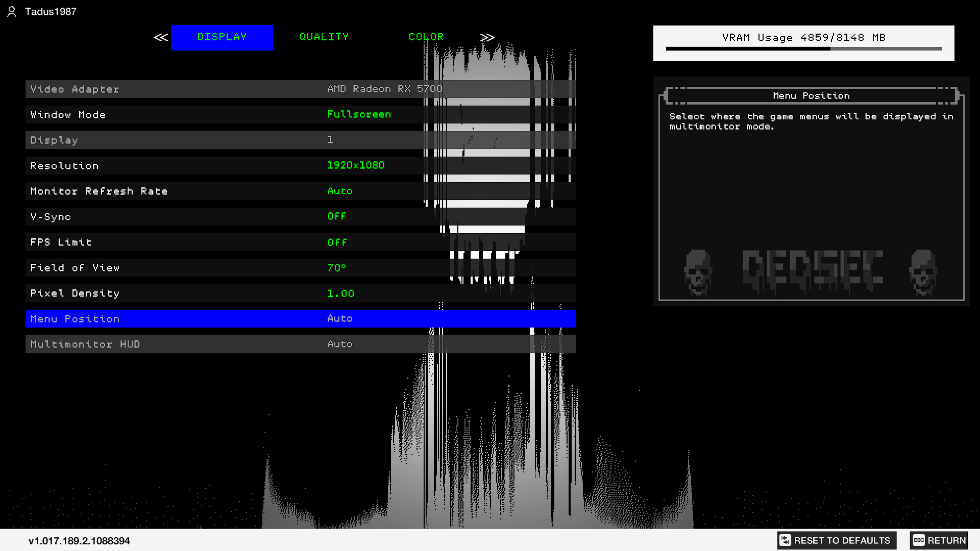Screen dimensions: 980x551
Task: Click the left double-chevron tab arrow
Action: 161,37
